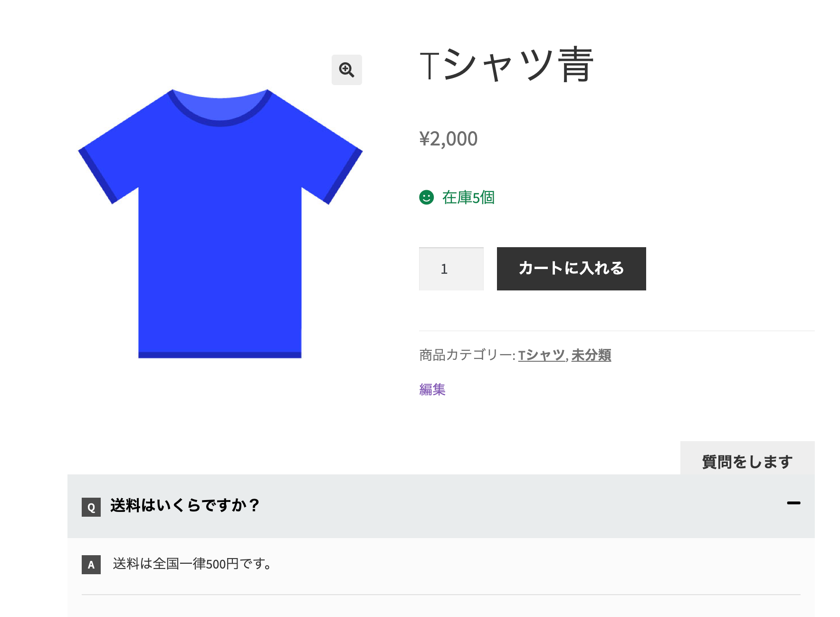Open the Tシャツ category link
The image size is (840, 617).
point(541,355)
